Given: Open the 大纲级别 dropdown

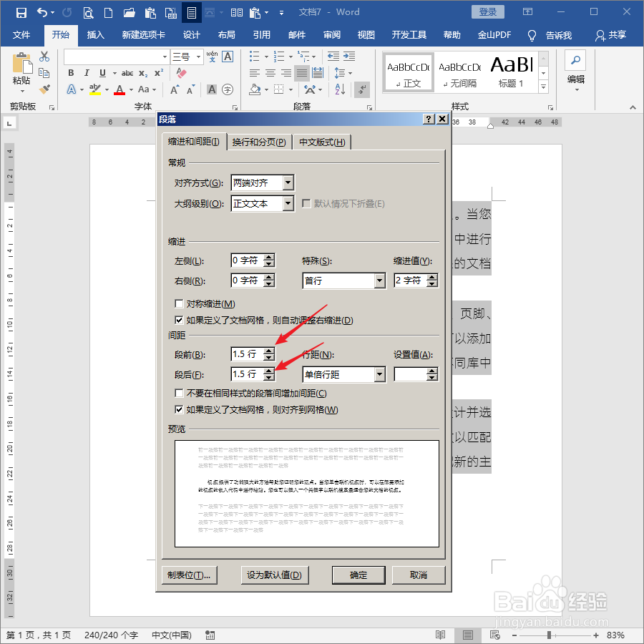Looking at the screenshot, I should tap(288, 203).
